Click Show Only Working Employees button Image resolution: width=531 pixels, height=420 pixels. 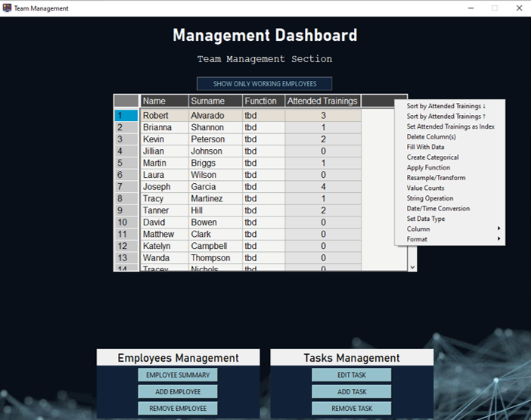click(264, 84)
